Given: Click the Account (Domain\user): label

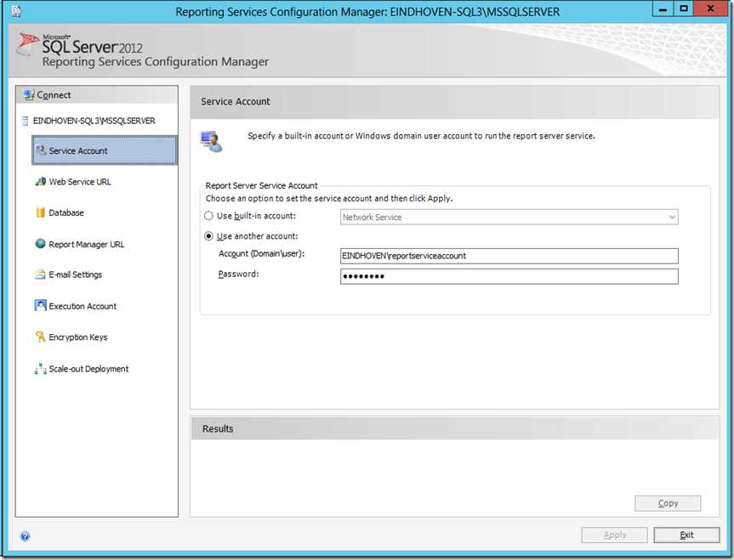Looking at the screenshot, I should (x=262, y=253).
